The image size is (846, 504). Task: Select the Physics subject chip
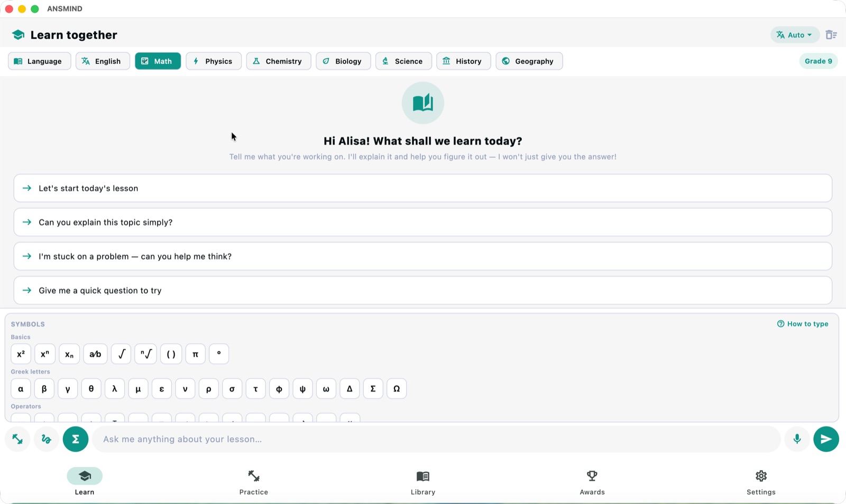click(x=214, y=61)
